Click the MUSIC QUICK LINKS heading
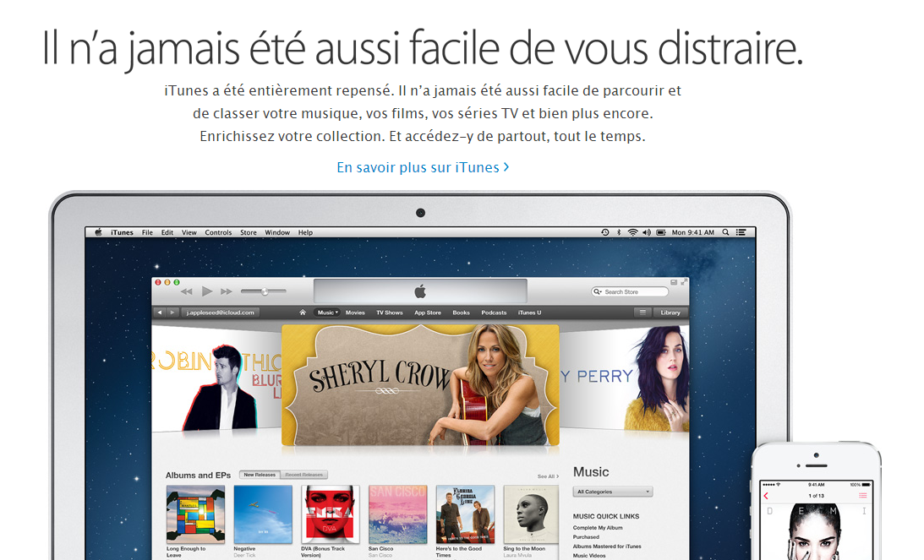The height and width of the screenshot is (560, 924). point(606,516)
